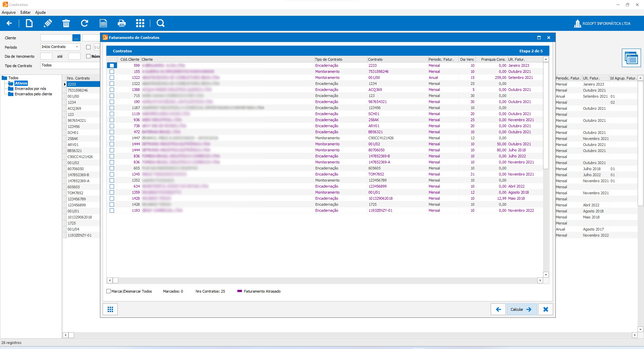Open the Arquivo menu
644x349 pixels.
click(9, 12)
